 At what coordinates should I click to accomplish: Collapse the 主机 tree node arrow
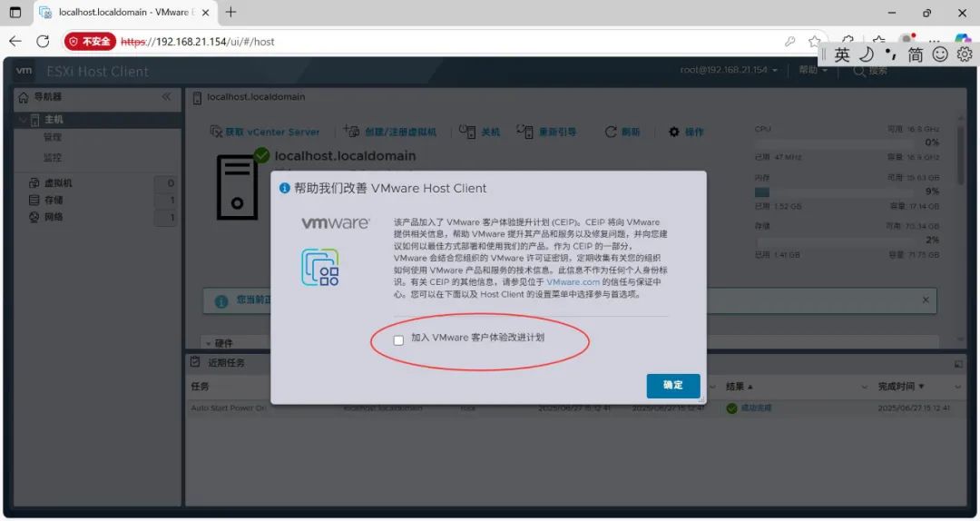[23, 120]
